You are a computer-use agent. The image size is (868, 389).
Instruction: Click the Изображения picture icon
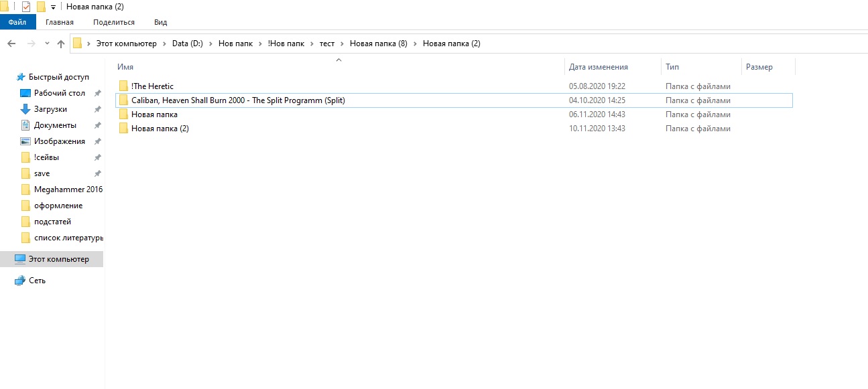tap(25, 141)
